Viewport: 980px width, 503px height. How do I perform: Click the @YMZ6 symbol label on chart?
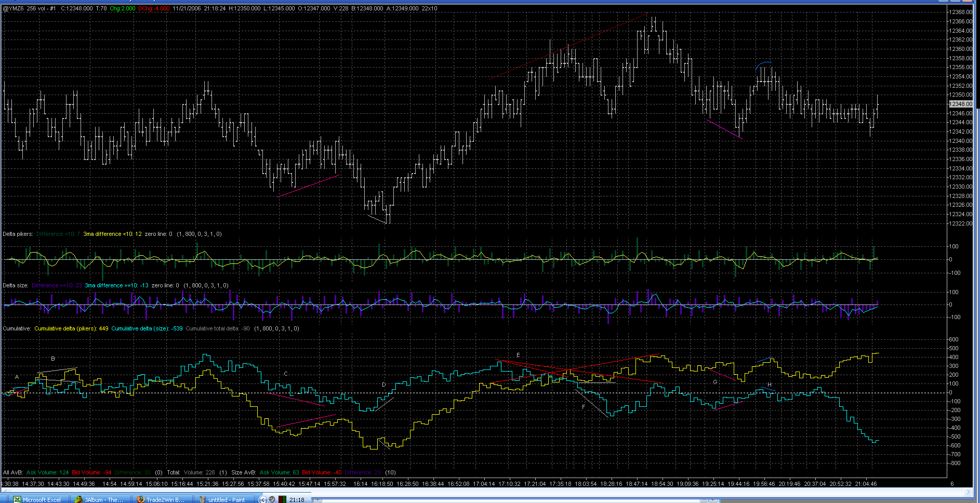coord(13,8)
